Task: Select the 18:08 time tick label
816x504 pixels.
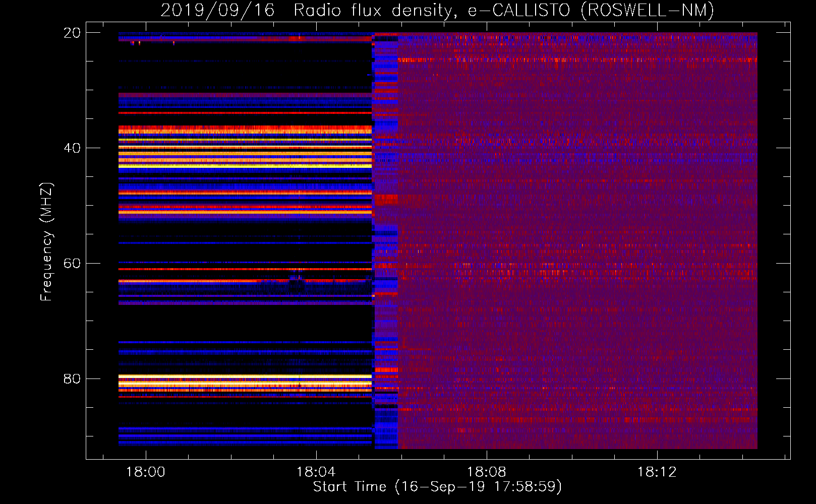Action: [x=487, y=472]
